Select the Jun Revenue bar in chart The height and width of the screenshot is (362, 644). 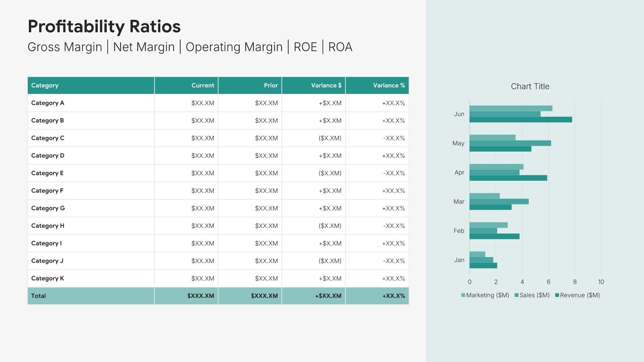[x=521, y=120]
